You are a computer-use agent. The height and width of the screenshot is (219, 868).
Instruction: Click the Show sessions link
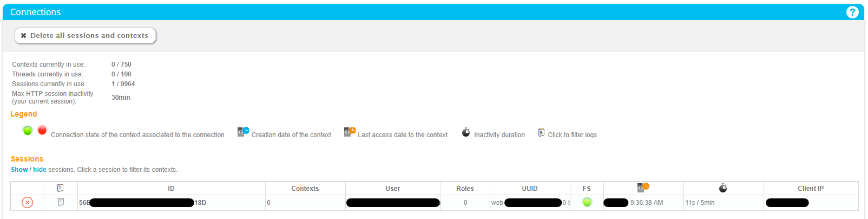point(19,170)
